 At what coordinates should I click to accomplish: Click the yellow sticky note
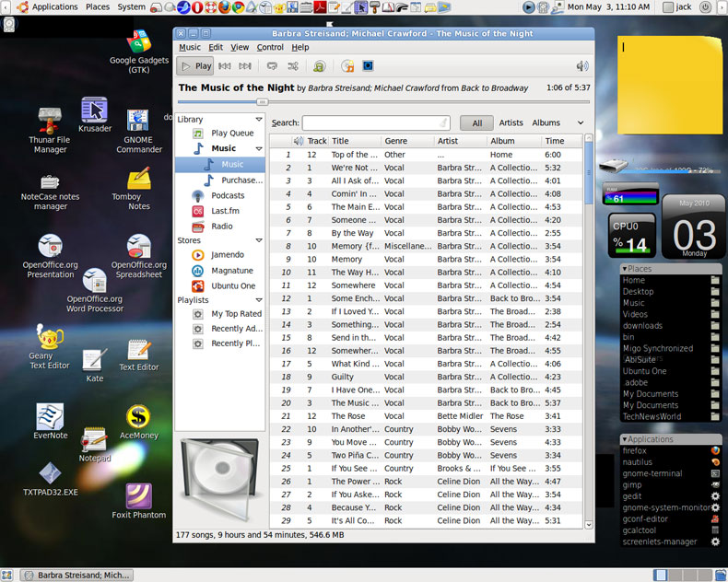click(x=670, y=86)
